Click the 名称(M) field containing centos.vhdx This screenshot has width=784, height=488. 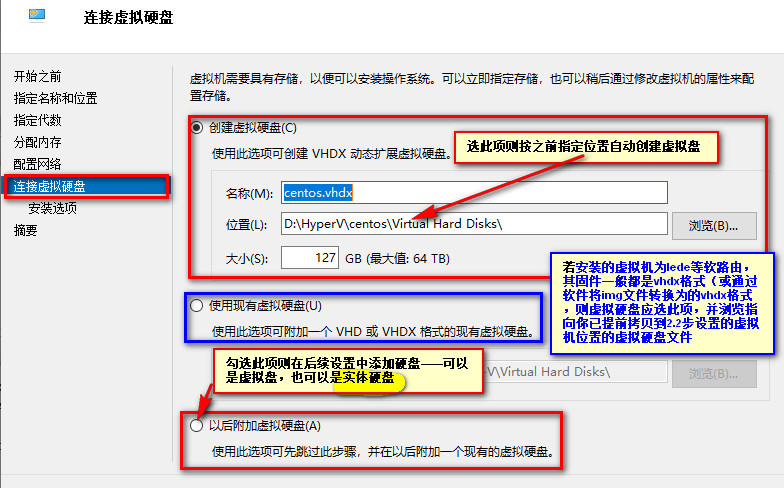(474, 192)
